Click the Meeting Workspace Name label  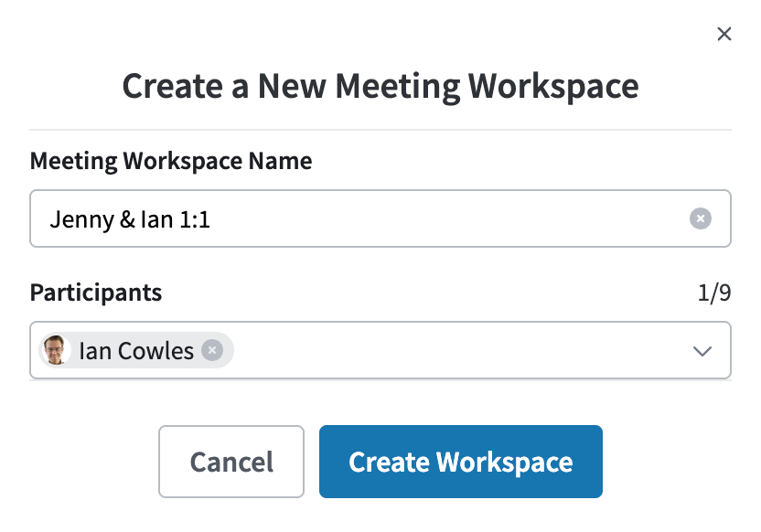point(171,161)
